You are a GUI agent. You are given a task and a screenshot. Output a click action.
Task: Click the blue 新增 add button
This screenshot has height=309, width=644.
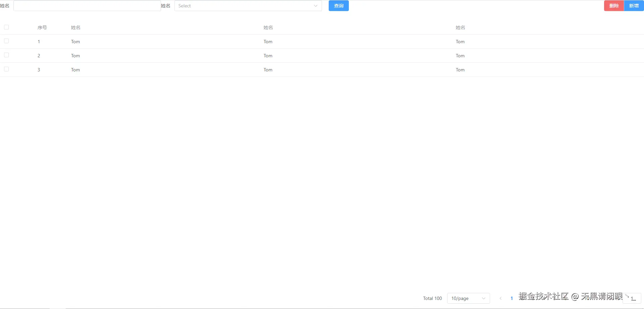[x=634, y=6]
